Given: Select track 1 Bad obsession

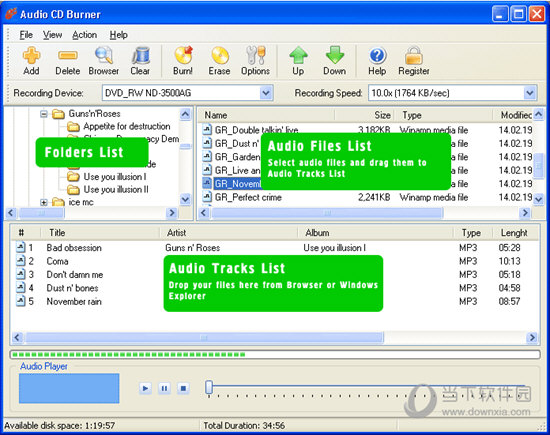Looking at the screenshot, I should tap(74, 248).
